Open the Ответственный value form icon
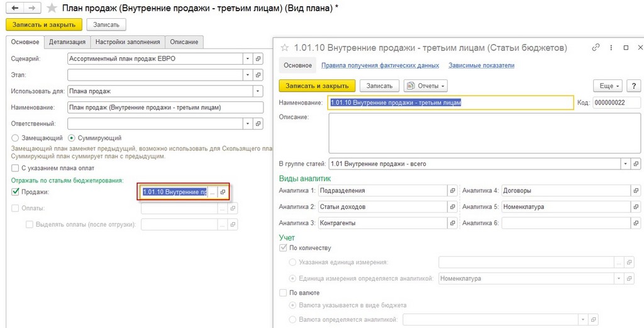This screenshot has height=328, width=644. click(258, 123)
